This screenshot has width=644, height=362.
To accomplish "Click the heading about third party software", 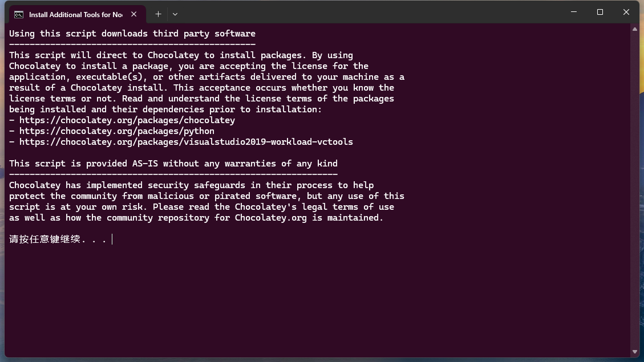I will [x=132, y=34].
